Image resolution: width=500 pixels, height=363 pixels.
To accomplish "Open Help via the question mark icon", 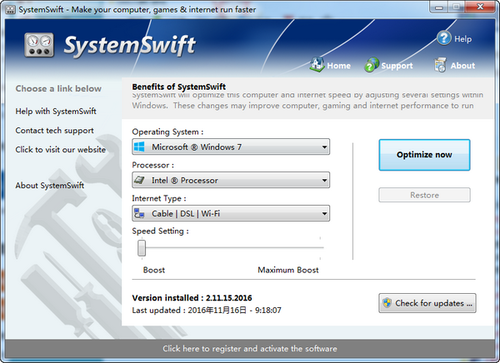I will tap(444, 38).
